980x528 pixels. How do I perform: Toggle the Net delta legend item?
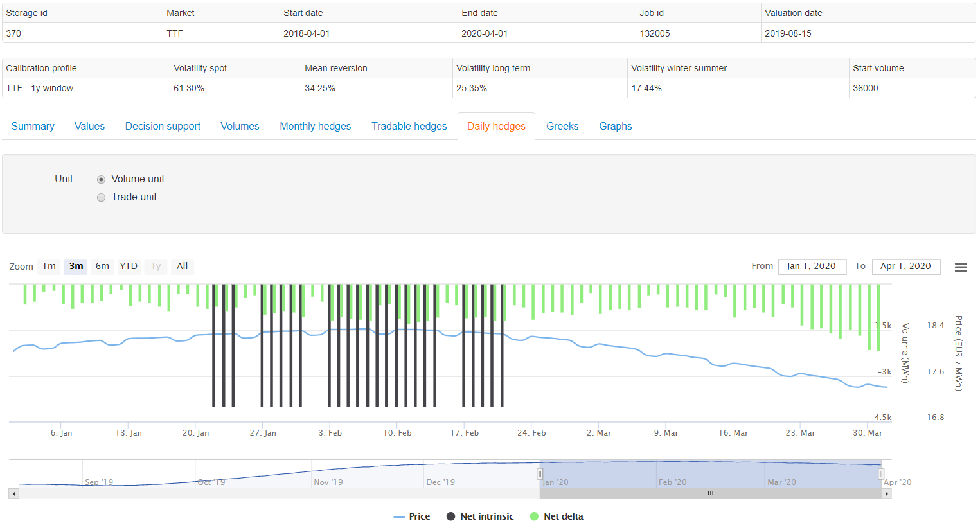[x=557, y=516]
